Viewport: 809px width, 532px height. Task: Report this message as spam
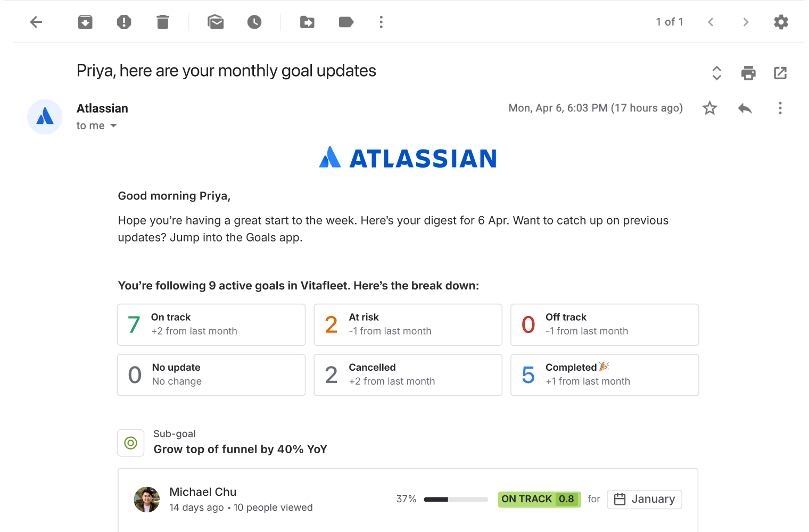click(x=124, y=22)
